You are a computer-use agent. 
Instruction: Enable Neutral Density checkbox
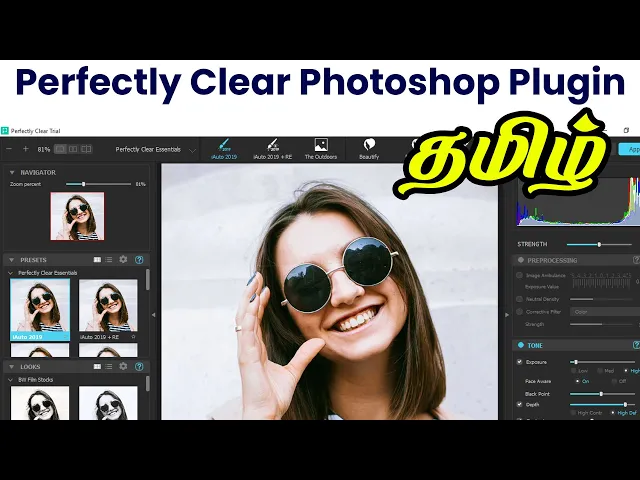[519, 299]
